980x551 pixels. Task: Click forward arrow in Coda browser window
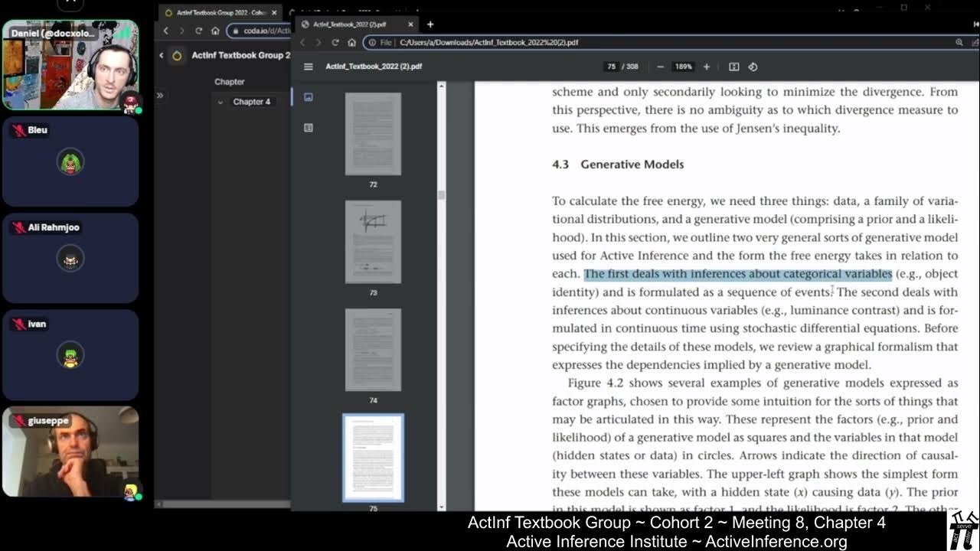[182, 31]
